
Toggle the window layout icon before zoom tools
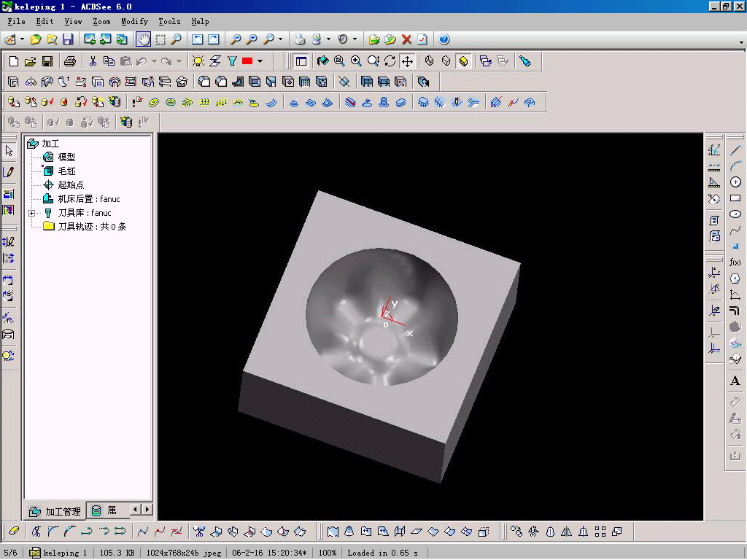click(301, 61)
